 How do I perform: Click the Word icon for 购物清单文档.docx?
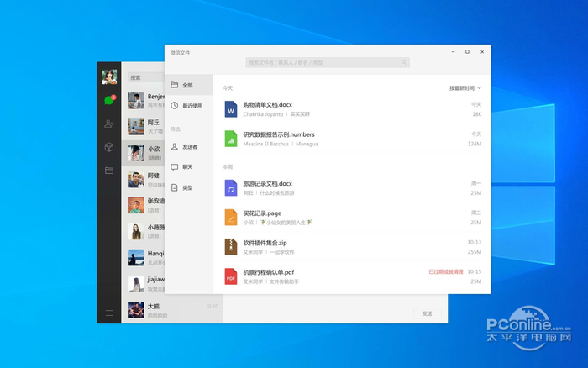[231, 109]
